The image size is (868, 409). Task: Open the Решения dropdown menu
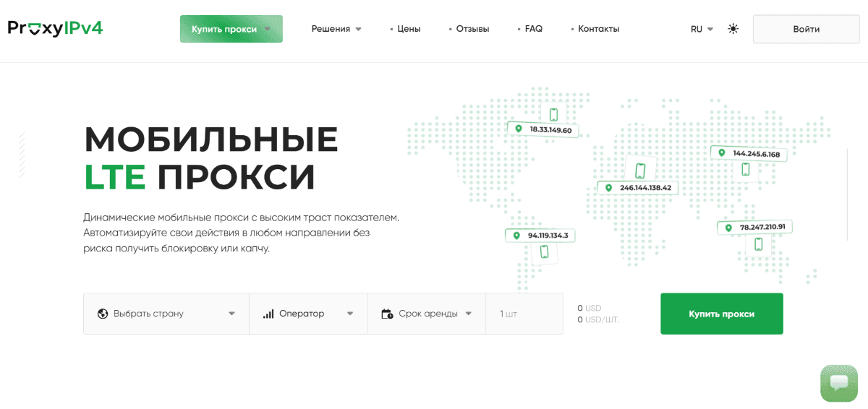click(336, 29)
